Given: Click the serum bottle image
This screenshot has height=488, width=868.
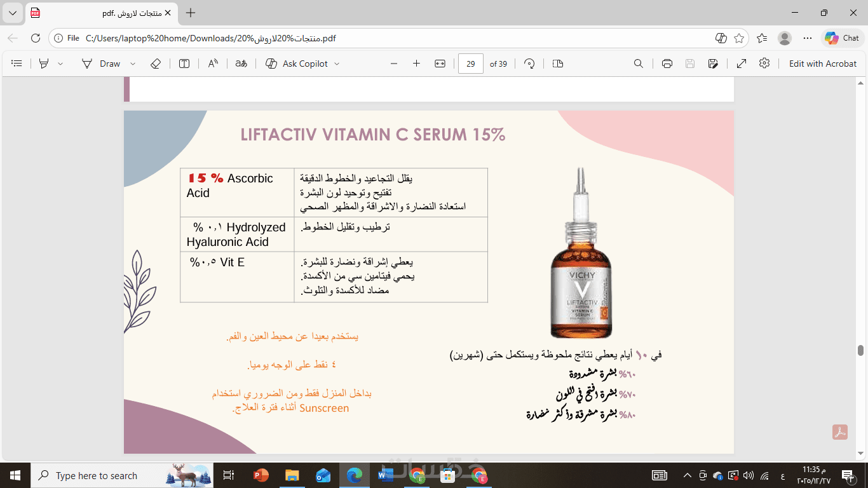Looking at the screenshot, I should point(580,253).
